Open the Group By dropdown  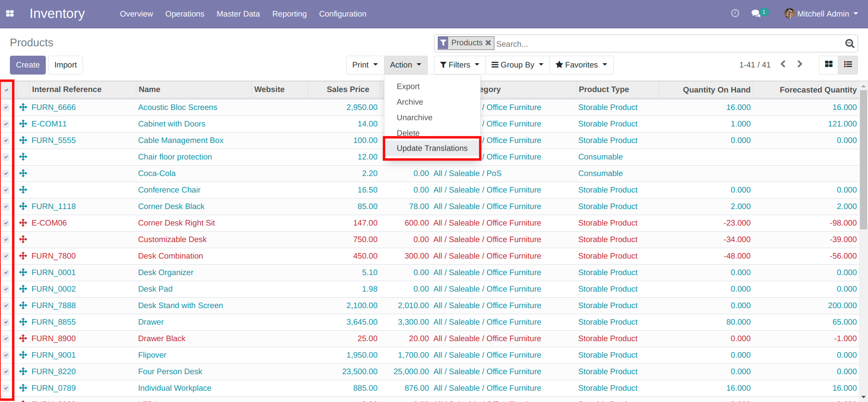coord(517,65)
